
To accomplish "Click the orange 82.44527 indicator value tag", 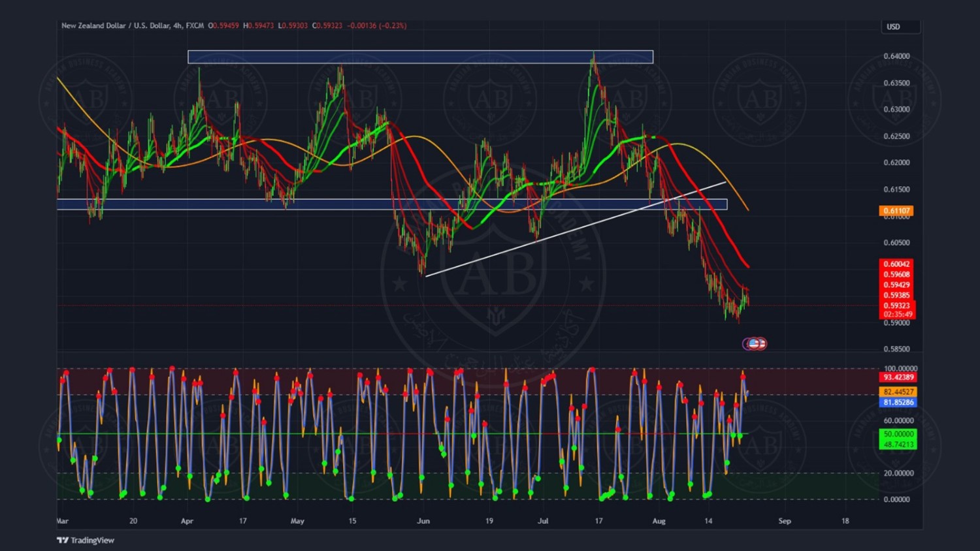I will [898, 392].
